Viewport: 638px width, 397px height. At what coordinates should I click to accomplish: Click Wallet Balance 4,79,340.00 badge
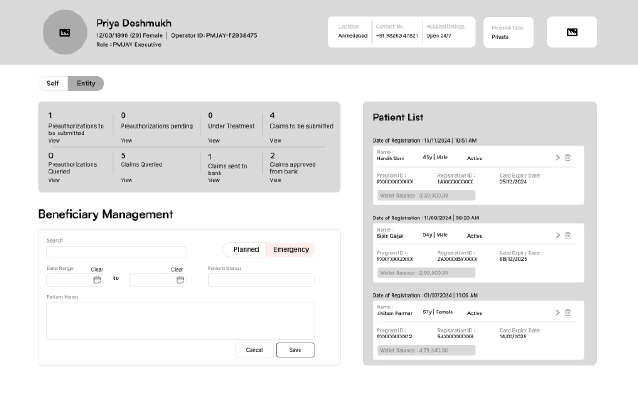(426, 350)
